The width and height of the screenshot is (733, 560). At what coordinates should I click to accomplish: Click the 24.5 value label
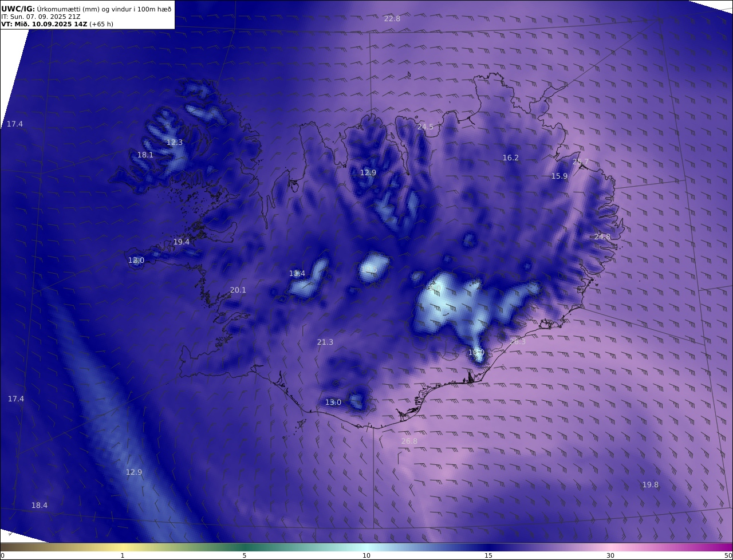pos(425,127)
